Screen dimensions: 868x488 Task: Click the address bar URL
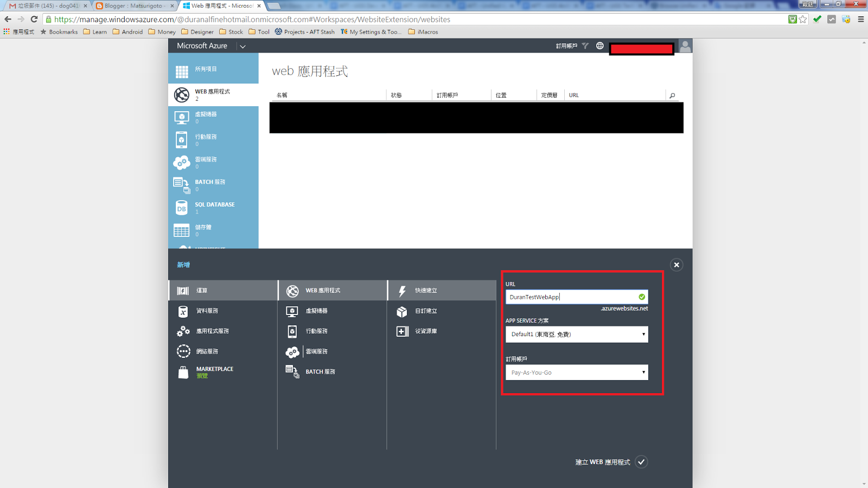coord(252,20)
